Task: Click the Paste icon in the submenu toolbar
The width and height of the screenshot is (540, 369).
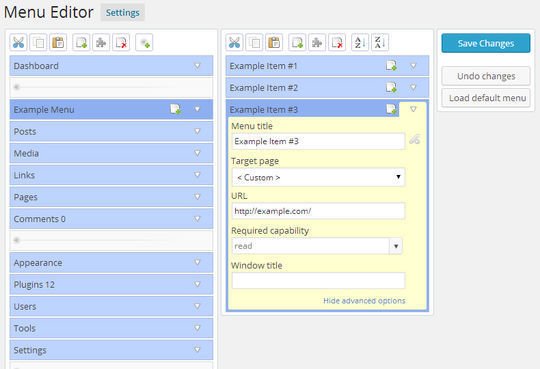Action: tap(274, 43)
